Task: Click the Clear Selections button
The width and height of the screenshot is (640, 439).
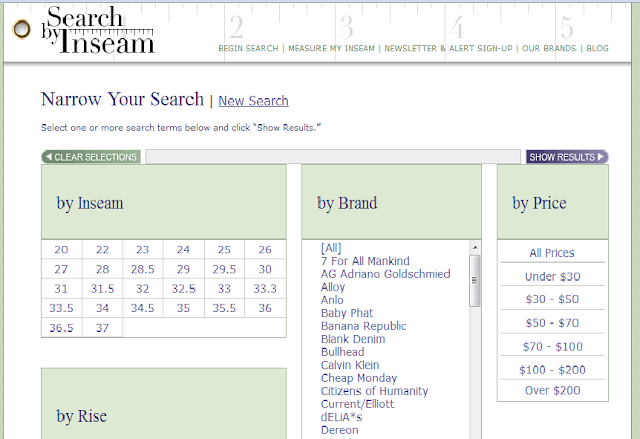Action: [x=91, y=157]
